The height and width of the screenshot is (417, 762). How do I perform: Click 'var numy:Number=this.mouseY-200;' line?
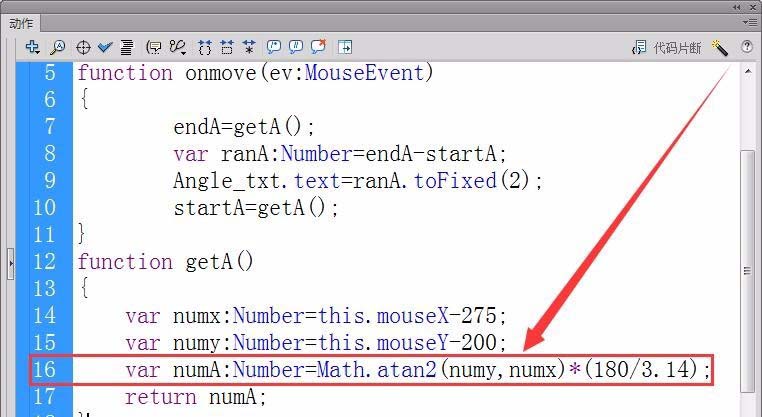click(316, 343)
